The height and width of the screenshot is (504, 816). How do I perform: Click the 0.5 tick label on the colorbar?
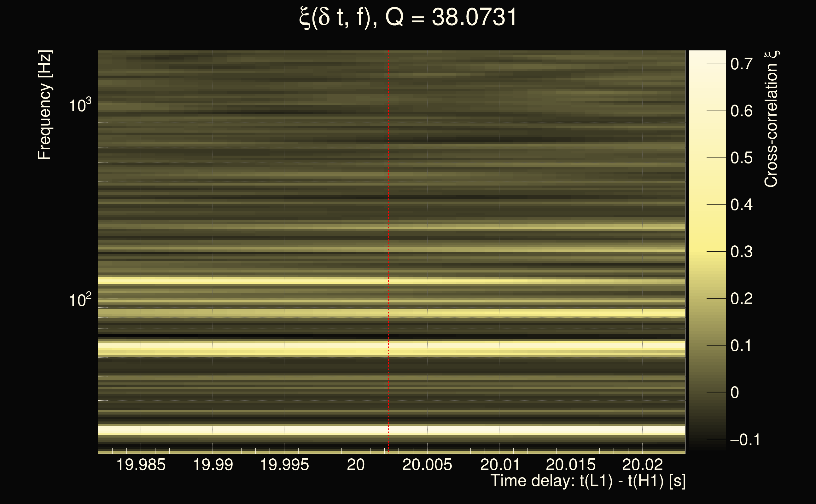click(741, 158)
